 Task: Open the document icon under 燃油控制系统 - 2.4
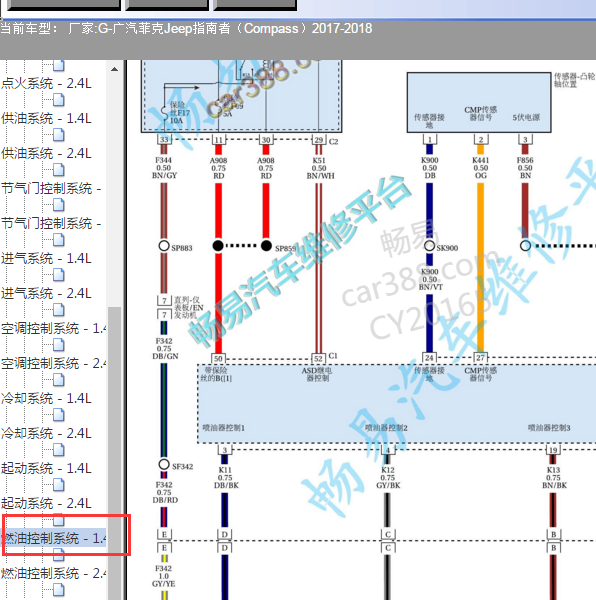click(59, 590)
